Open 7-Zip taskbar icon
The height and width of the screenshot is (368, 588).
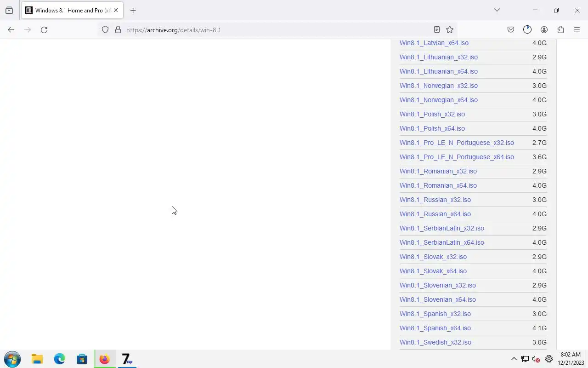127,359
